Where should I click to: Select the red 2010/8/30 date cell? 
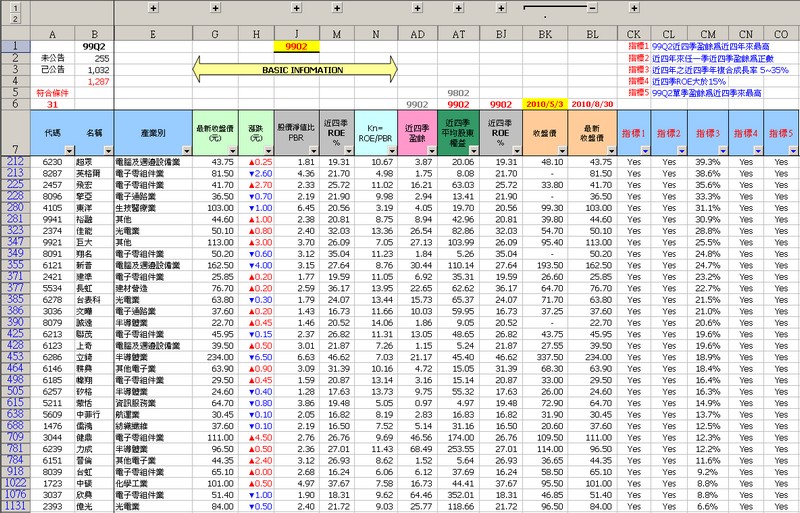pyautogui.click(x=592, y=104)
